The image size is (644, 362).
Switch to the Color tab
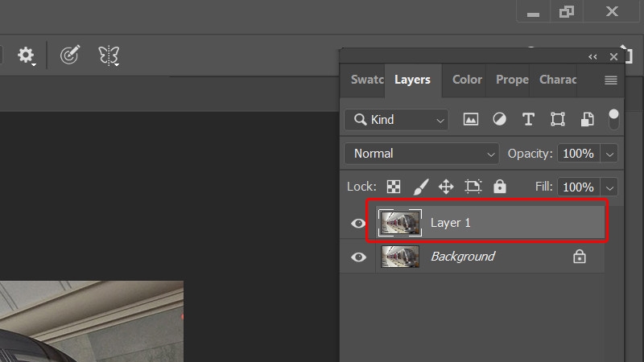click(467, 80)
